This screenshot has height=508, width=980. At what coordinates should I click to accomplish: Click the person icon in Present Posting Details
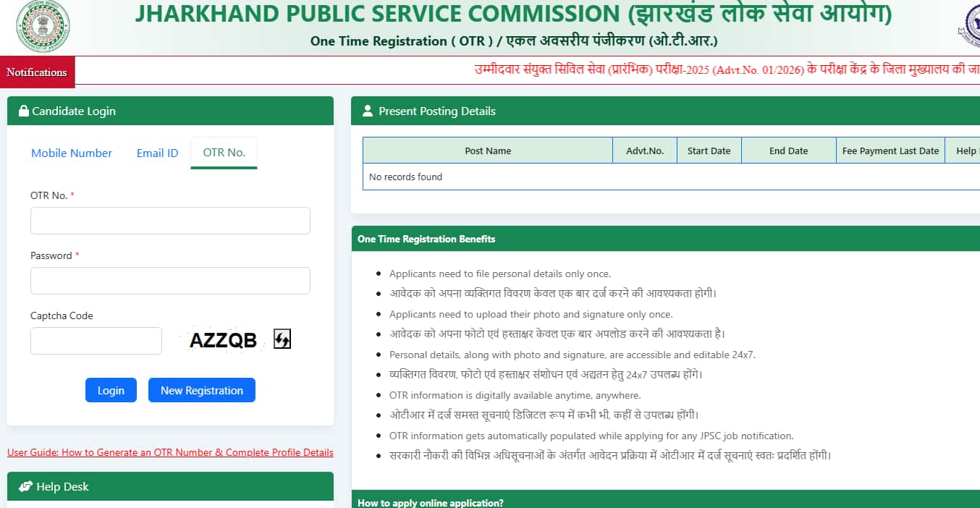pos(367,111)
